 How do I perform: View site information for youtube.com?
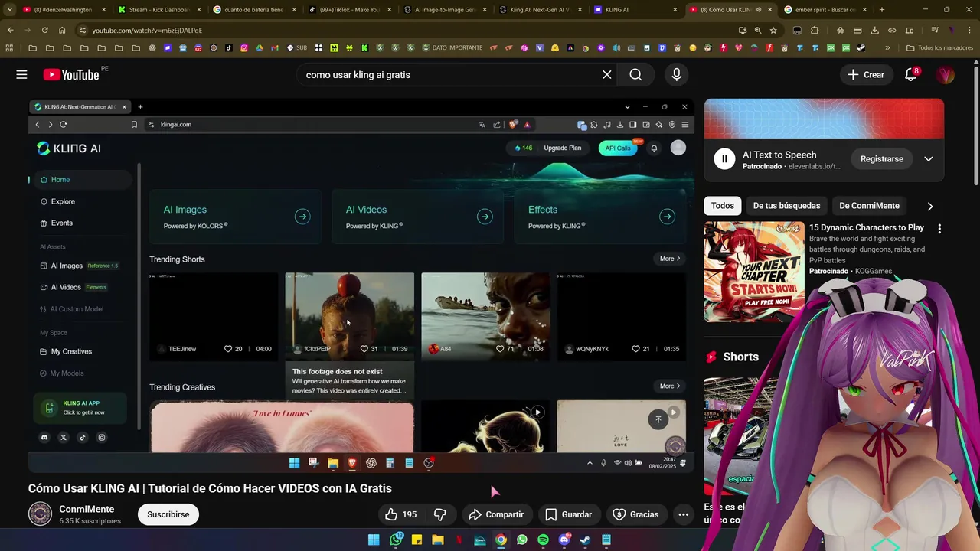83,30
